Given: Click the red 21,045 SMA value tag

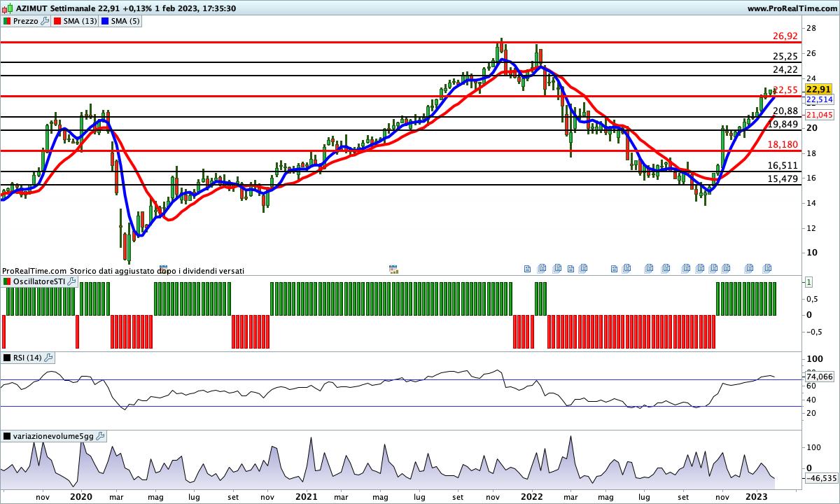Looking at the screenshot, I should (818, 115).
